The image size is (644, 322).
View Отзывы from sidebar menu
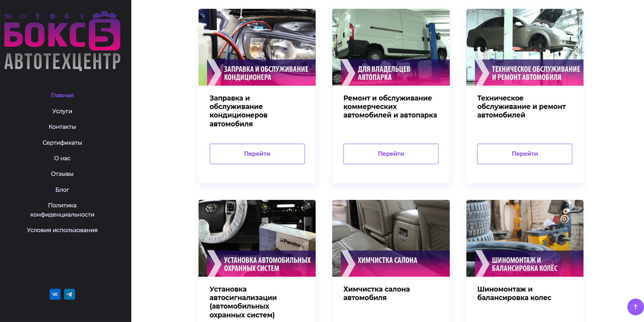pos(62,174)
